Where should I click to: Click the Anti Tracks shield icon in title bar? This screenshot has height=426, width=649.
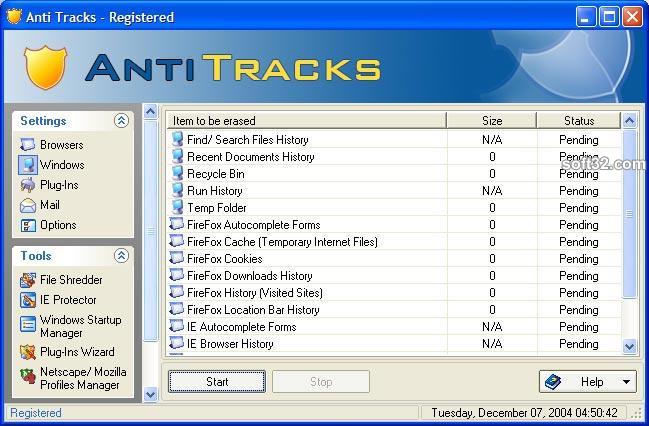[x=14, y=17]
